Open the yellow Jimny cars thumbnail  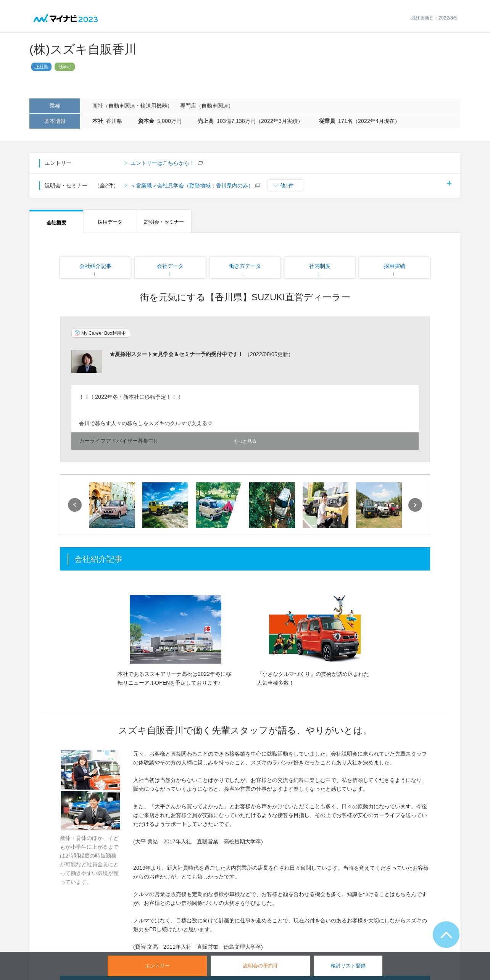pyautogui.click(x=165, y=505)
